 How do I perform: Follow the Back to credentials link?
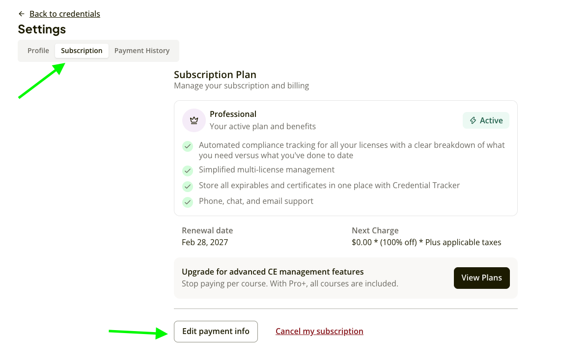(x=65, y=14)
